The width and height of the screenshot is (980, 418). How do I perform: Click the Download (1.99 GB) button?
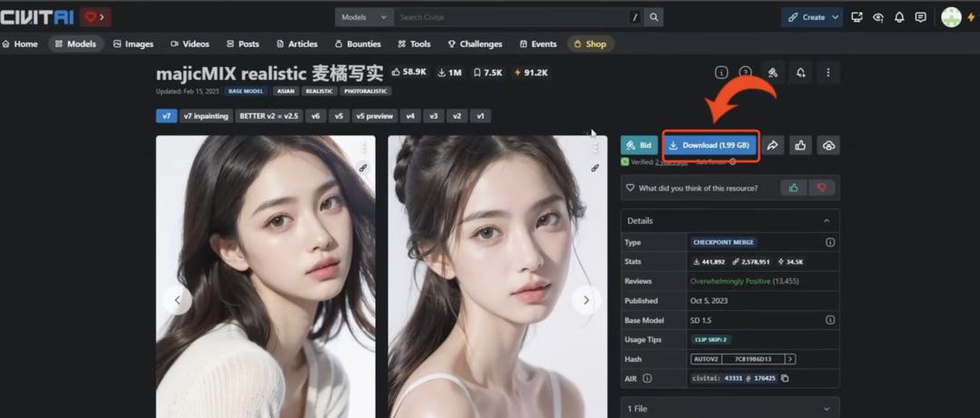coord(710,146)
